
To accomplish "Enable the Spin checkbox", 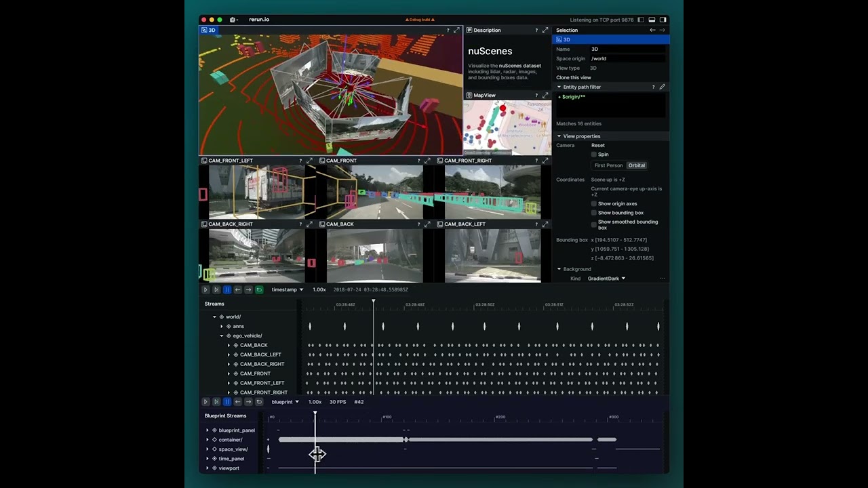I will coord(594,155).
